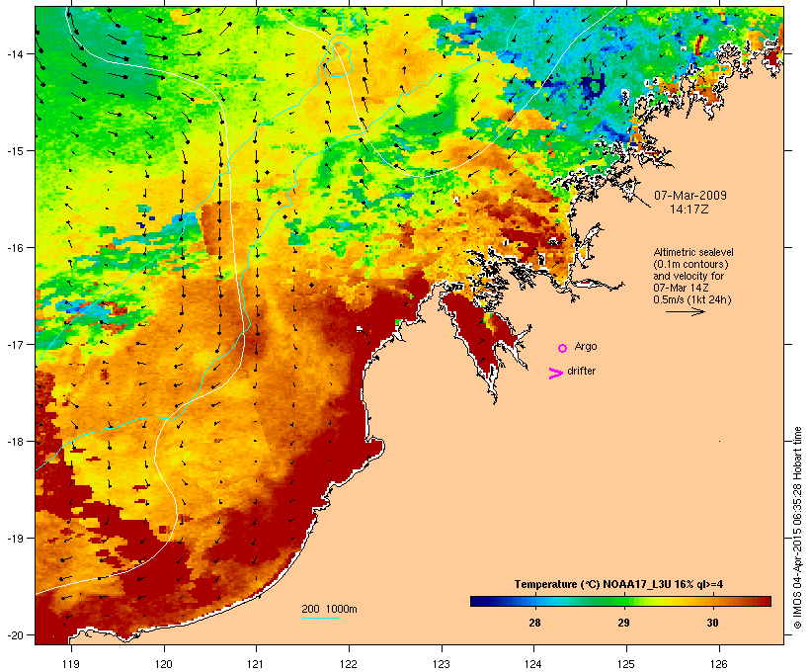Click the longitude label 119
The height and width of the screenshot is (672, 810).
(71, 664)
